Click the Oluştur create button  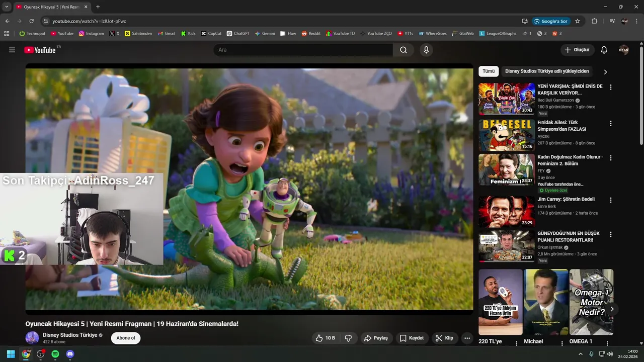coord(577,50)
